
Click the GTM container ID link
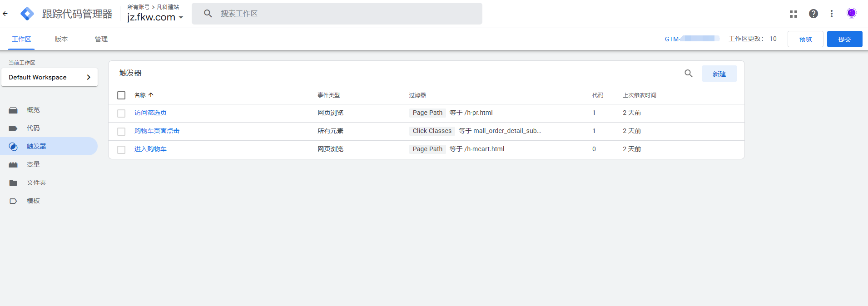[692, 39]
